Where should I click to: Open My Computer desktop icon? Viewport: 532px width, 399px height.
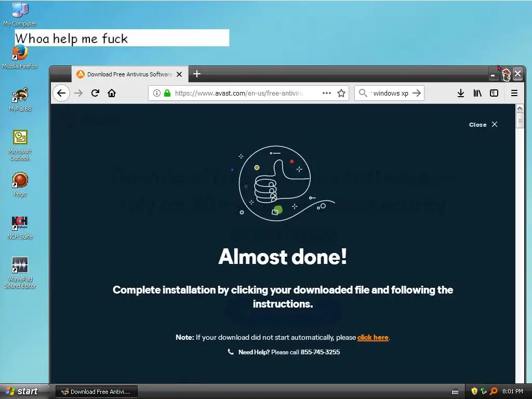20,14
